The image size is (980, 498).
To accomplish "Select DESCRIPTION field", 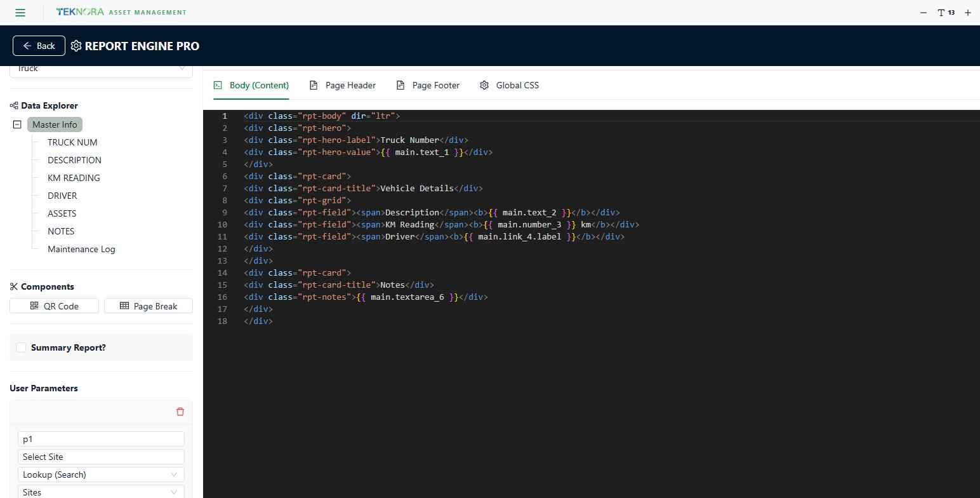I will click(x=74, y=160).
